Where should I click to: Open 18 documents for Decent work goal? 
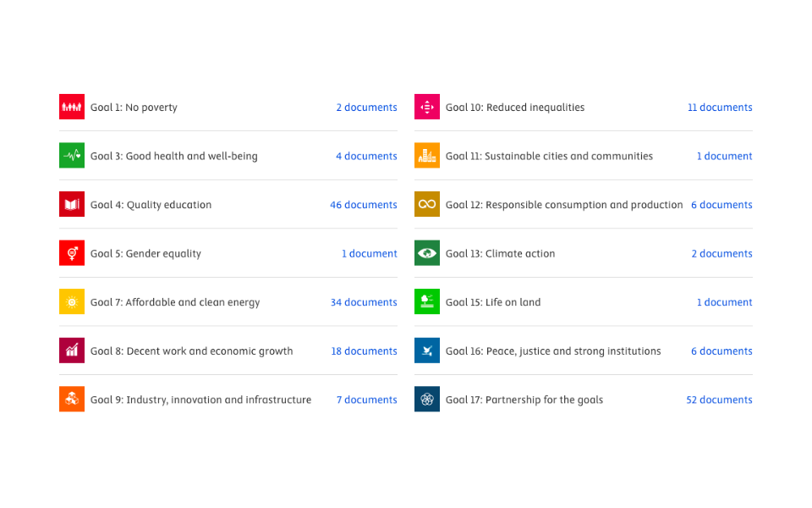pos(364,351)
